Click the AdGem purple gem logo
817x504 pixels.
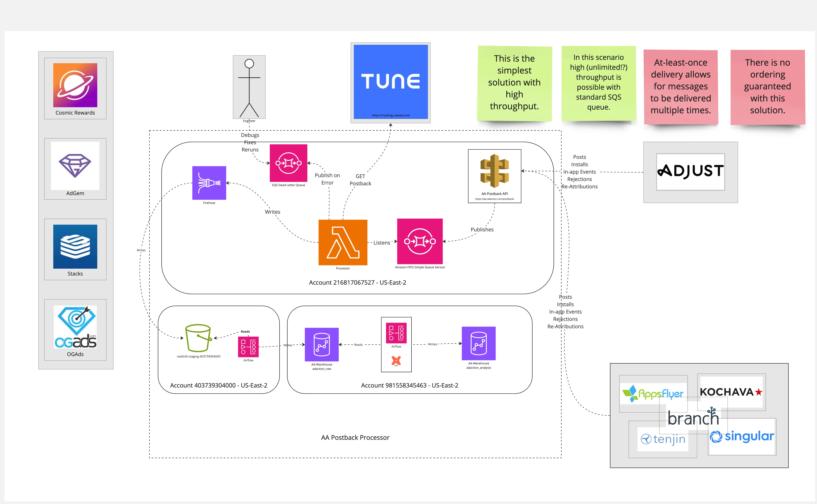click(75, 166)
